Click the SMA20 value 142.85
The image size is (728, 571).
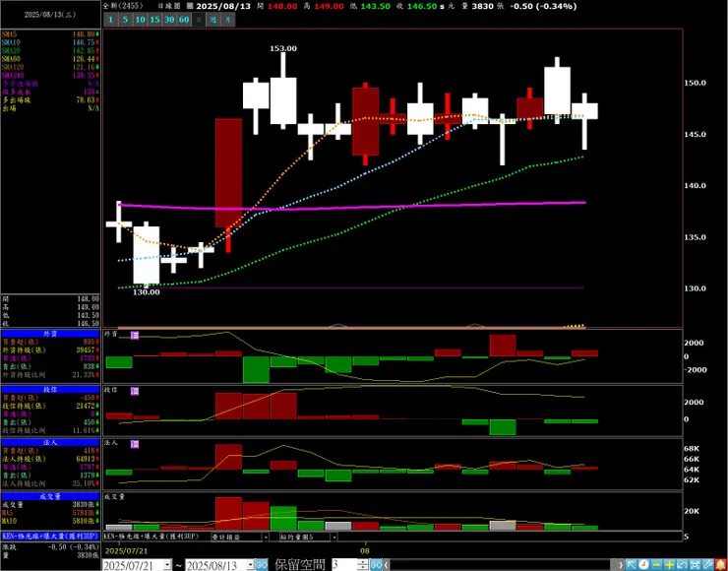[84, 50]
